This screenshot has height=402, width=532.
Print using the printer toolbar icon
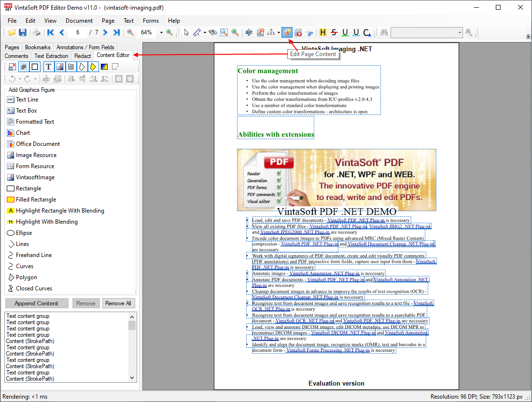pyautogui.click(x=36, y=32)
